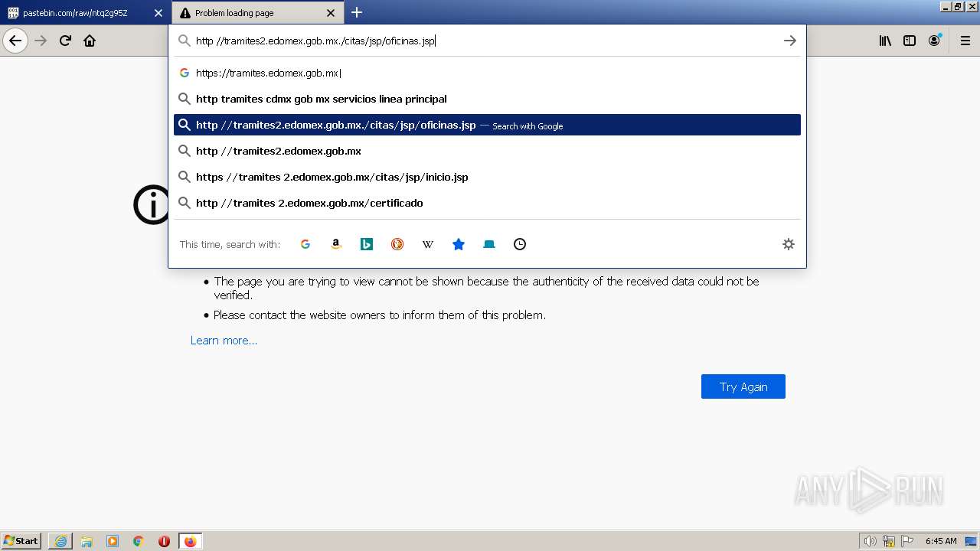Image resolution: width=980 pixels, height=551 pixels.
Task: Search this time with Amazon
Action: 335,244
